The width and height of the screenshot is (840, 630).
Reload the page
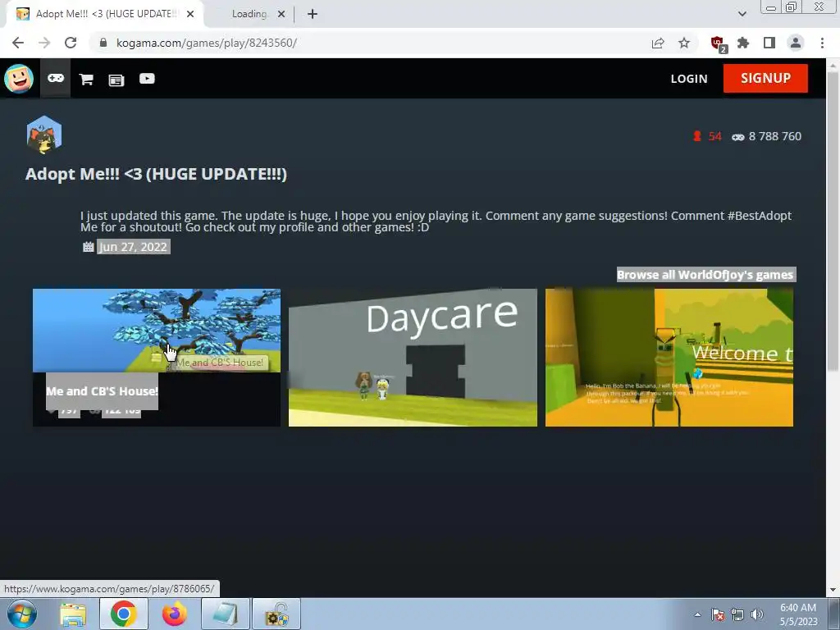[71, 43]
